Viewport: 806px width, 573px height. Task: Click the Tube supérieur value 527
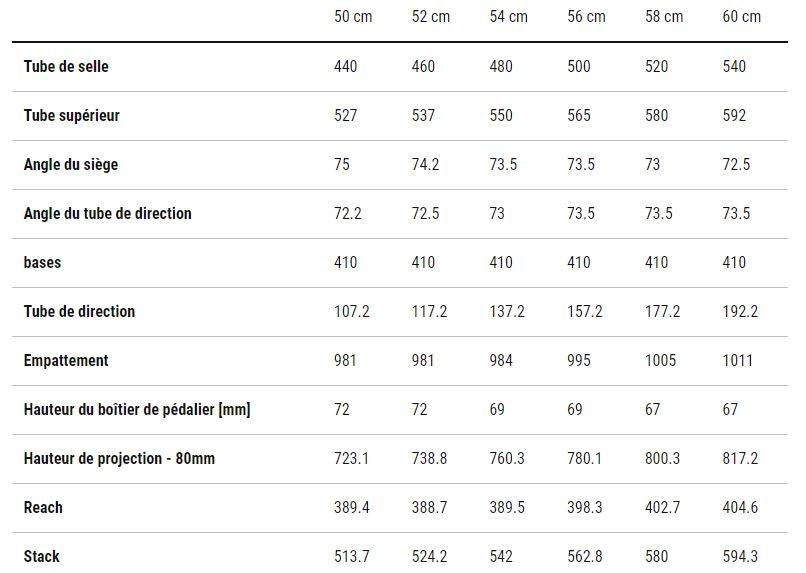tap(346, 116)
